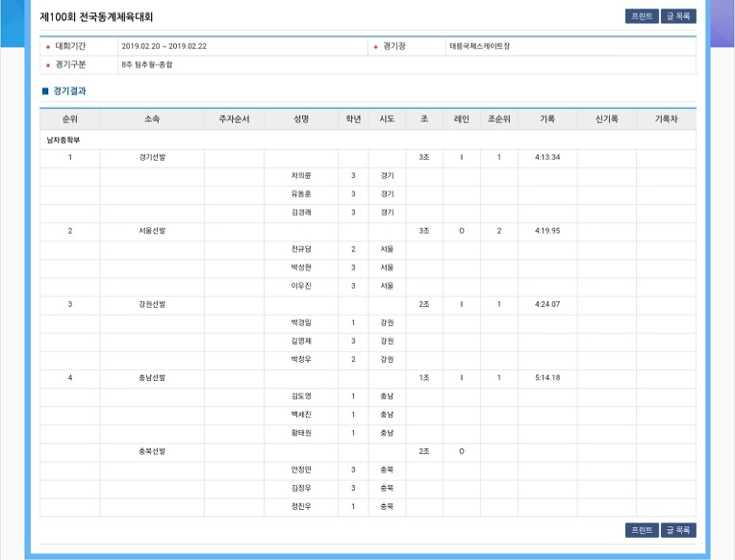Click the date range 2019.02.20 ~ 2019.02.22
The width and height of the screenshot is (735, 560).
(165, 46)
